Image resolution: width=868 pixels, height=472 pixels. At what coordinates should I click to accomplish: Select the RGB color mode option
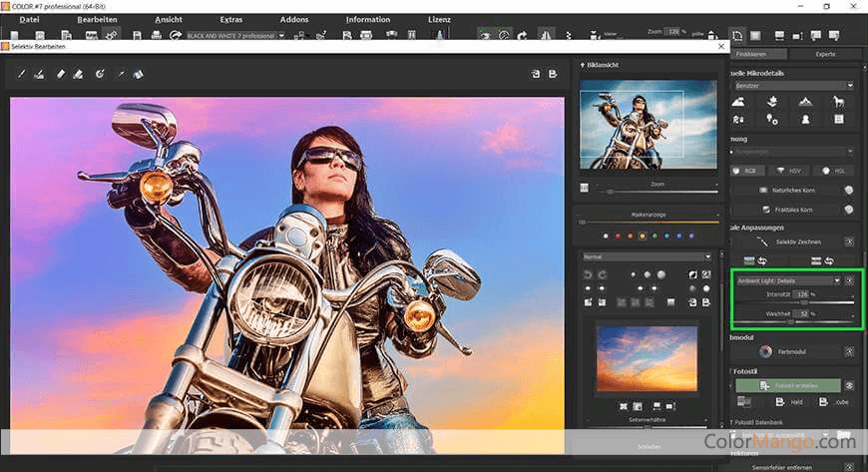746,171
